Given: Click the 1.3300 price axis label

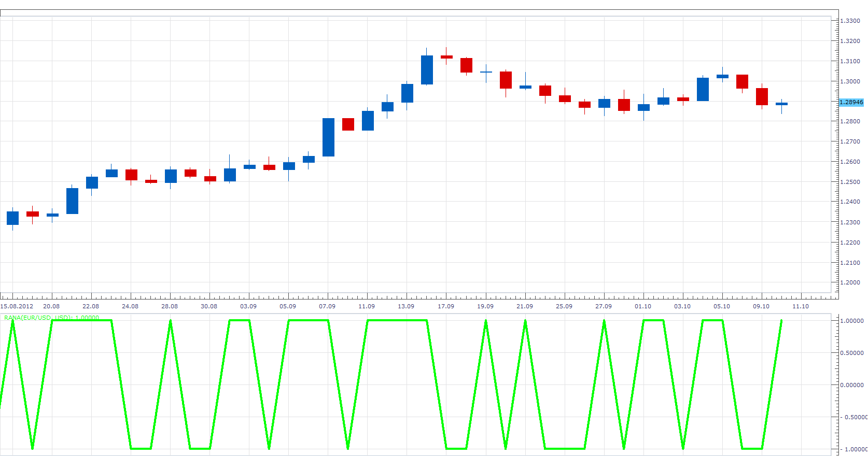Looking at the screenshot, I should [850, 21].
